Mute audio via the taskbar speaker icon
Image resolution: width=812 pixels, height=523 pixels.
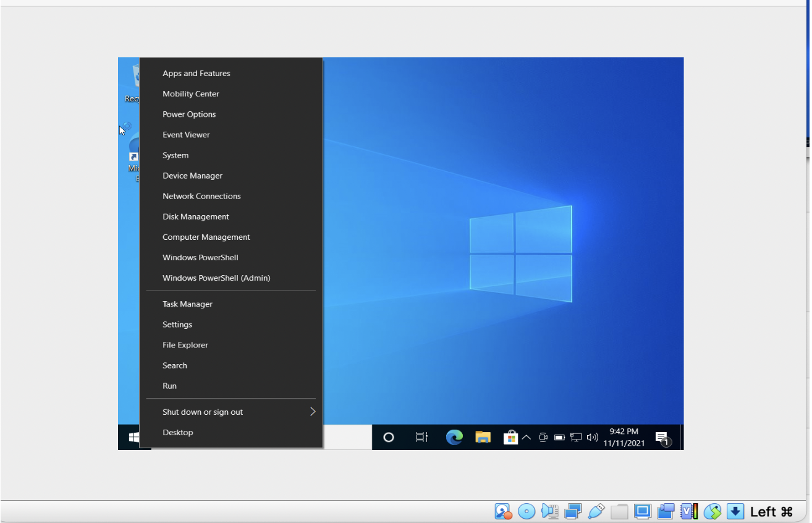point(591,437)
